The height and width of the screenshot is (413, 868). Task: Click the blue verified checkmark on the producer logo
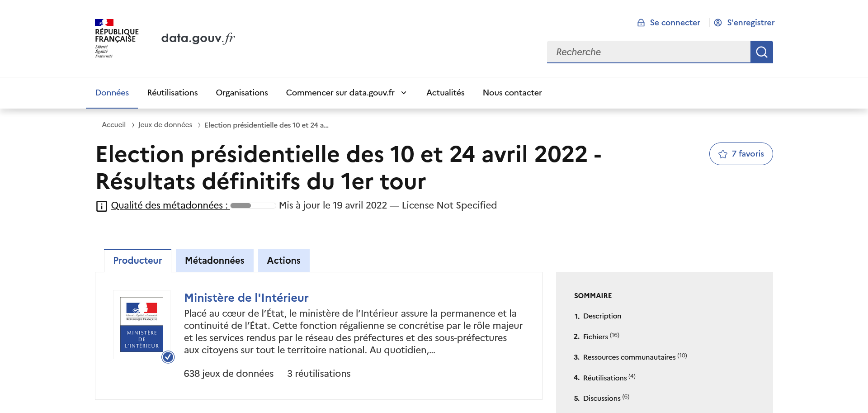(168, 357)
